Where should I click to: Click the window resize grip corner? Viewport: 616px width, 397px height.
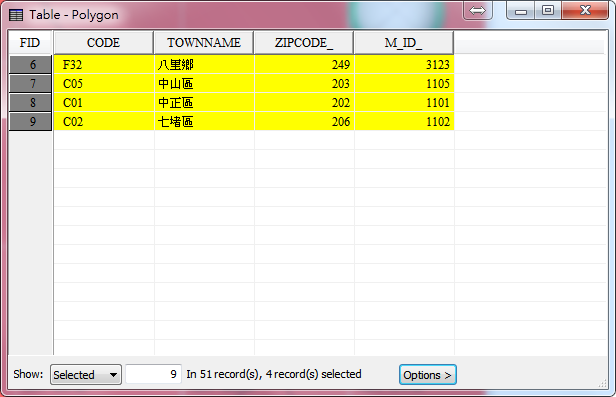coord(603,384)
